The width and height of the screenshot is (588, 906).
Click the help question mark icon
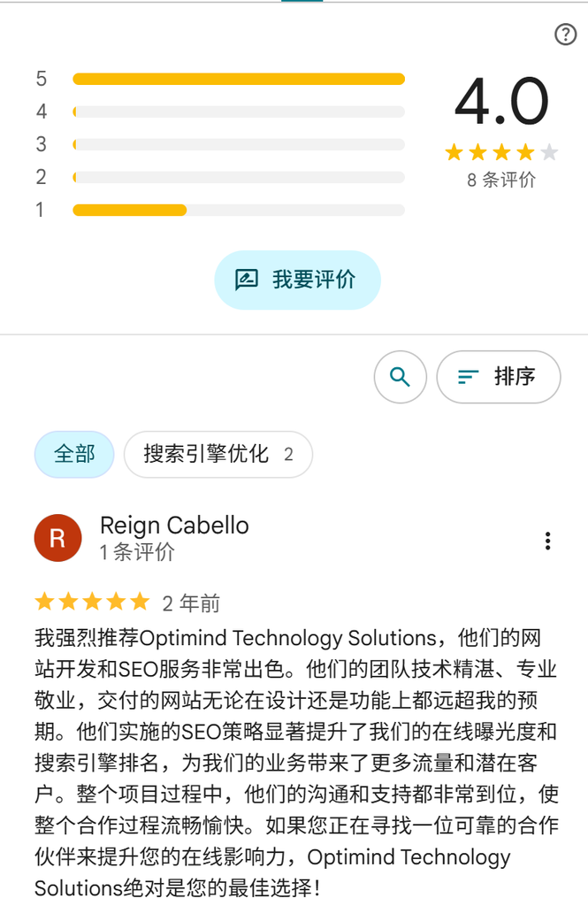click(x=566, y=35)
